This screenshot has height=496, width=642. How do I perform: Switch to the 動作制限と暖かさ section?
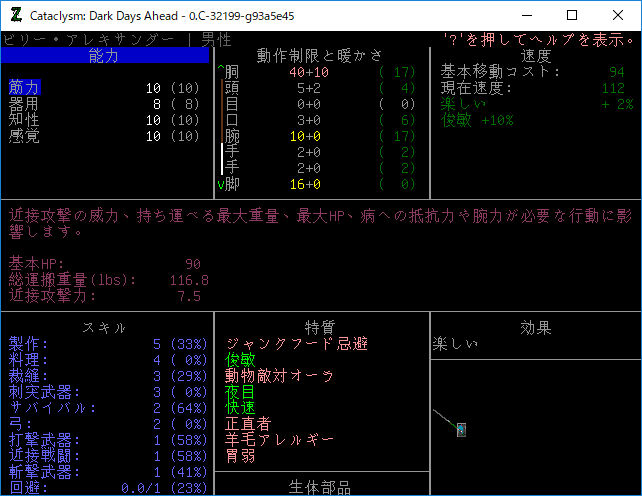(320, 56)
